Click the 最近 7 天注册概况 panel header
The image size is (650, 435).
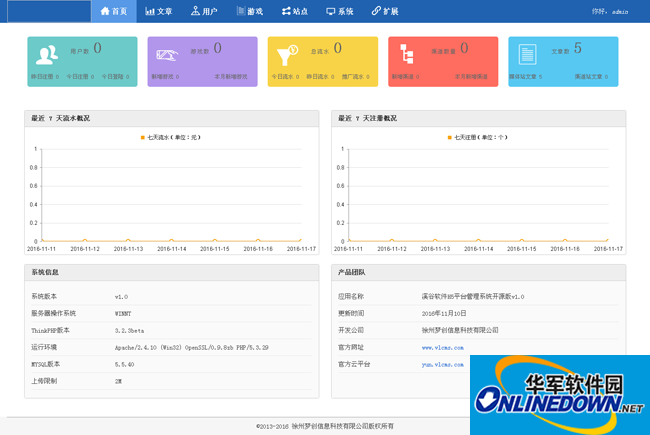click(478, 119)
